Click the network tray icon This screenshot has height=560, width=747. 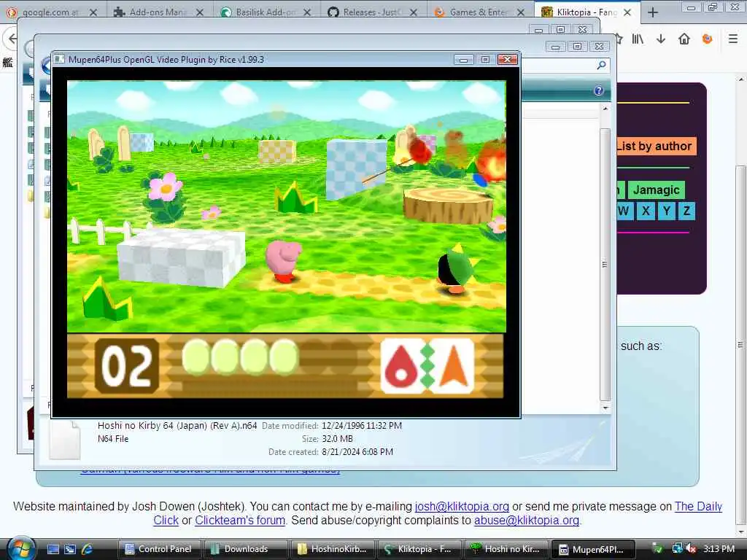[x=677, y=548]
